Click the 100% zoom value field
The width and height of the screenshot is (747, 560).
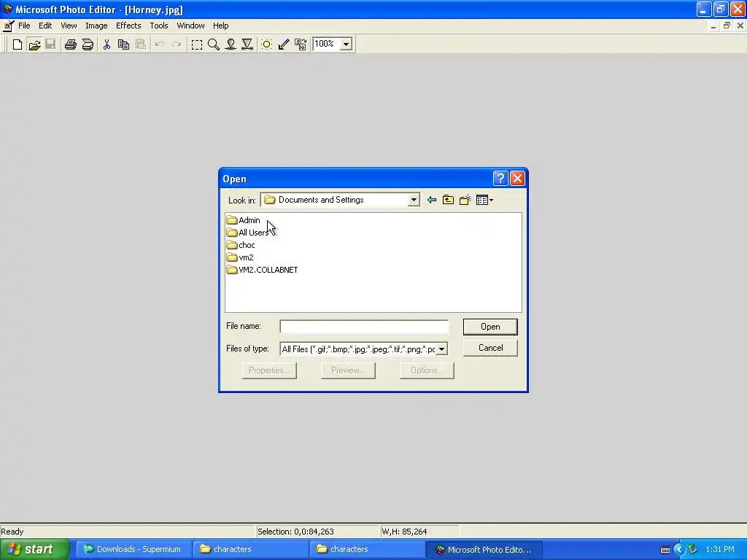click(327, 44)
